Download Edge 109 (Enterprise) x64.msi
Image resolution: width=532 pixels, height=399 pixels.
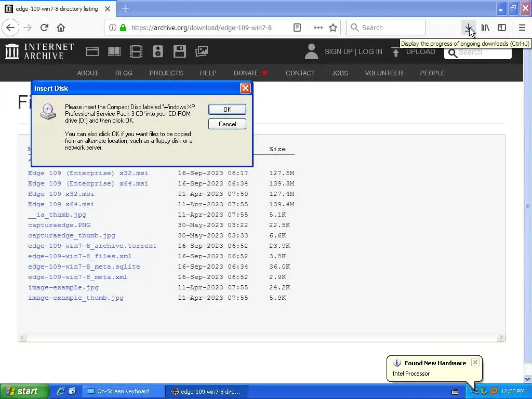tap(88, 183)
